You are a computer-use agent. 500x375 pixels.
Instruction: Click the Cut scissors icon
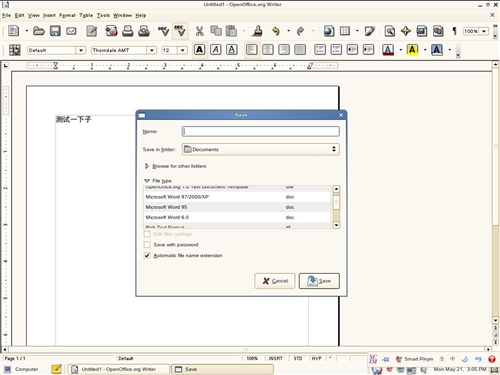pos(199,31)
